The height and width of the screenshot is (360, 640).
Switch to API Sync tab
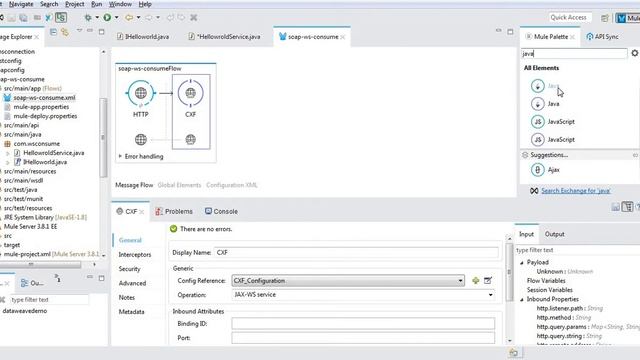[x=602, y=37]
